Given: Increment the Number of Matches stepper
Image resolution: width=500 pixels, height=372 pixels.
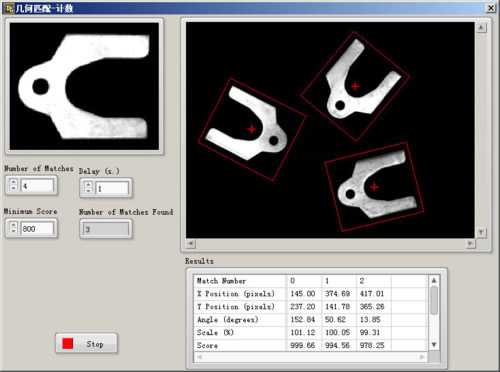Looking at the screenshot, I should [13, 182].
